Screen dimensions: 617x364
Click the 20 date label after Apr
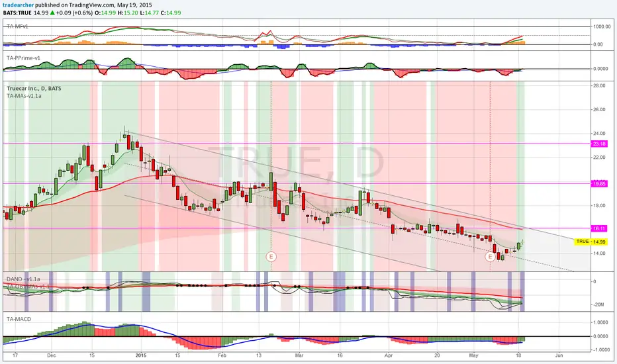tap(438, 355)
